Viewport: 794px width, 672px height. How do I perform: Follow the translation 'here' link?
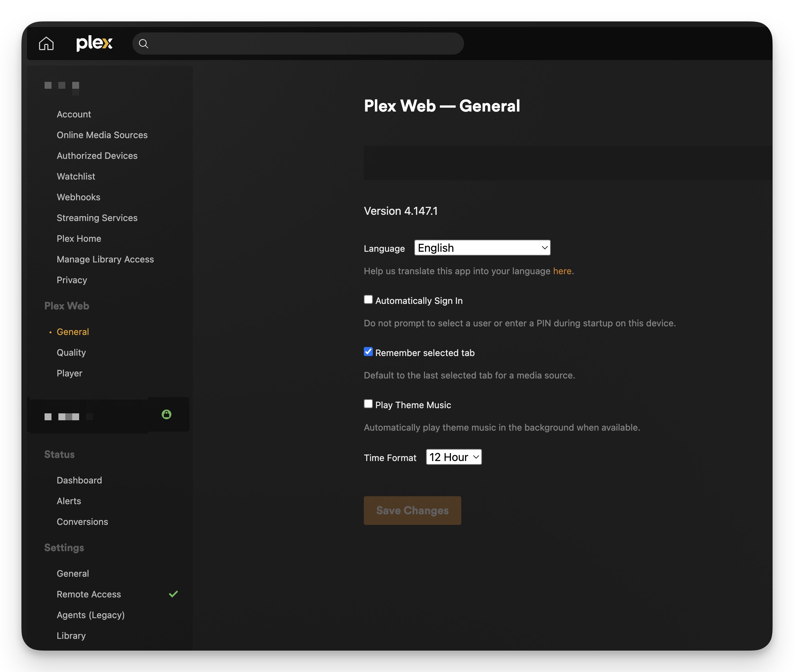point(562,271)
